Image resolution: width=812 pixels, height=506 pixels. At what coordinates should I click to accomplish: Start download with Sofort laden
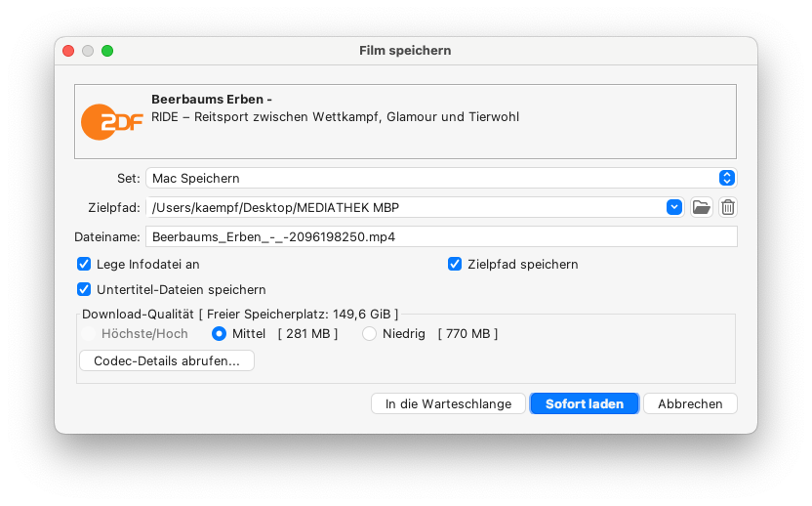click(x=585, y=403)
